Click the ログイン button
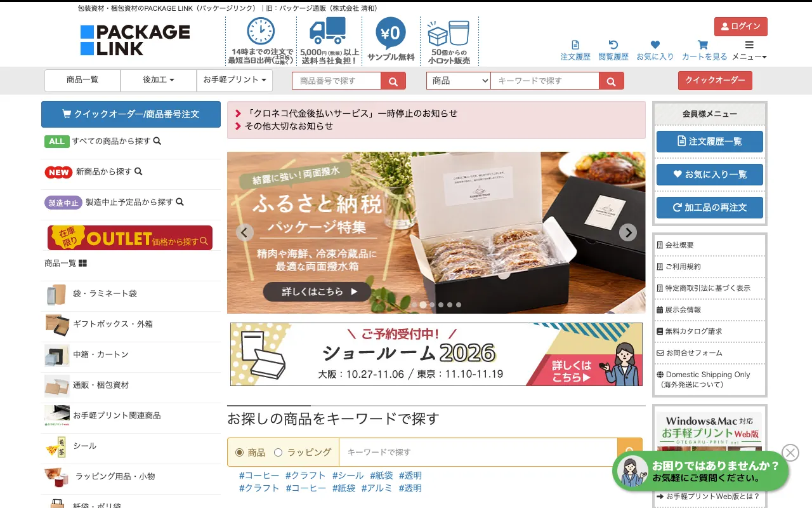This screenshot has width=812, height=508. [741, 27]
